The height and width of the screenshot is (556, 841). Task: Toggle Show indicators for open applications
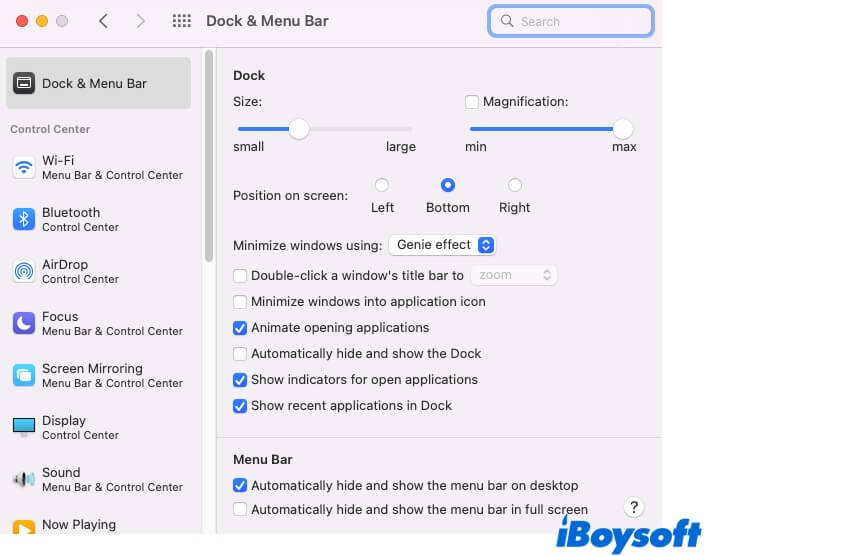[x=240, y=380]
